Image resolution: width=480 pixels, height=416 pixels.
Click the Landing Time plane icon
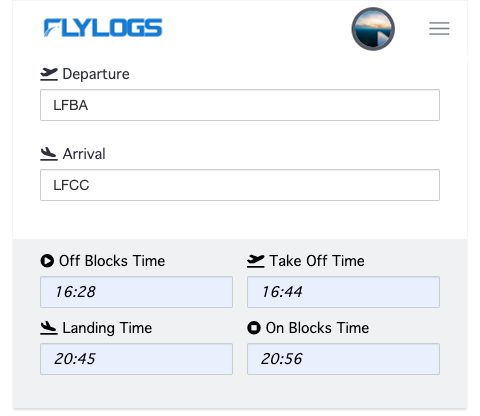(x=49, y=328)
